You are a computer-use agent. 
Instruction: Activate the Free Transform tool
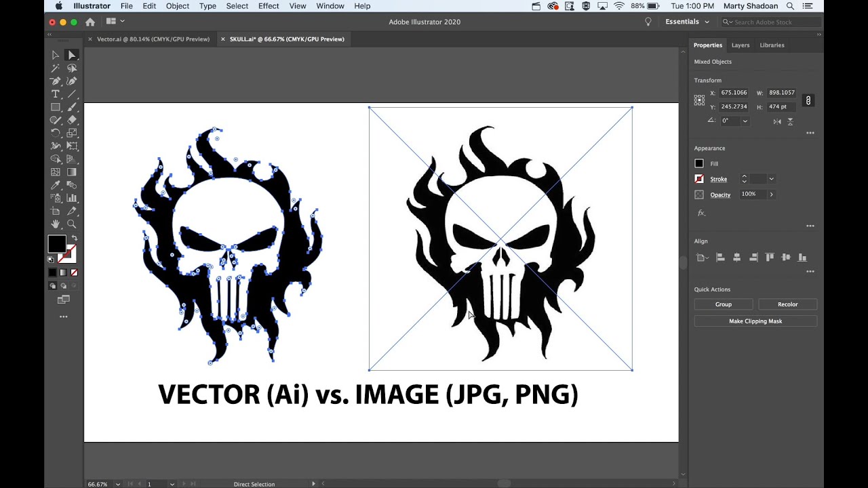point(72,146)
